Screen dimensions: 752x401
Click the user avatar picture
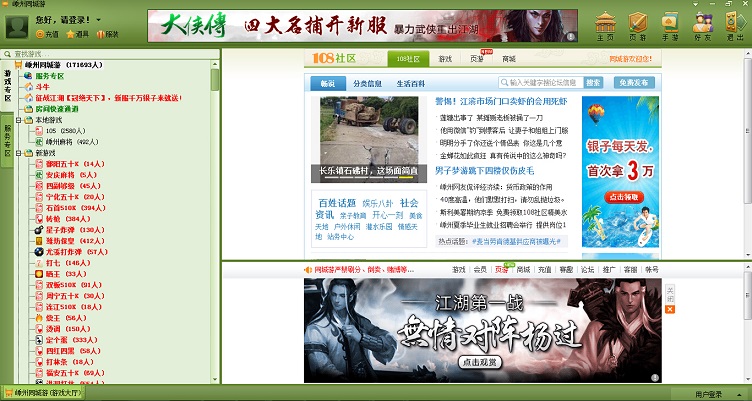point(17,27)
